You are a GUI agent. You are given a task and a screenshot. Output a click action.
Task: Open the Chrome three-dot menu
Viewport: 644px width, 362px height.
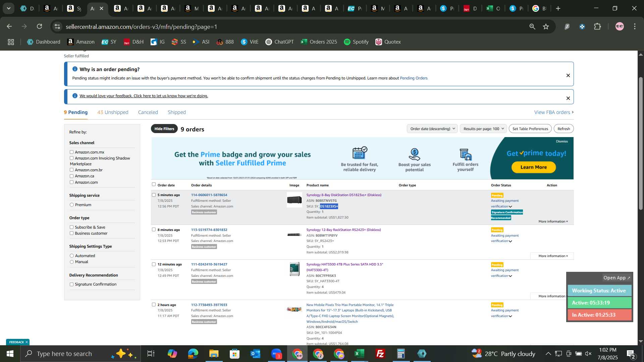coord(635,26)
